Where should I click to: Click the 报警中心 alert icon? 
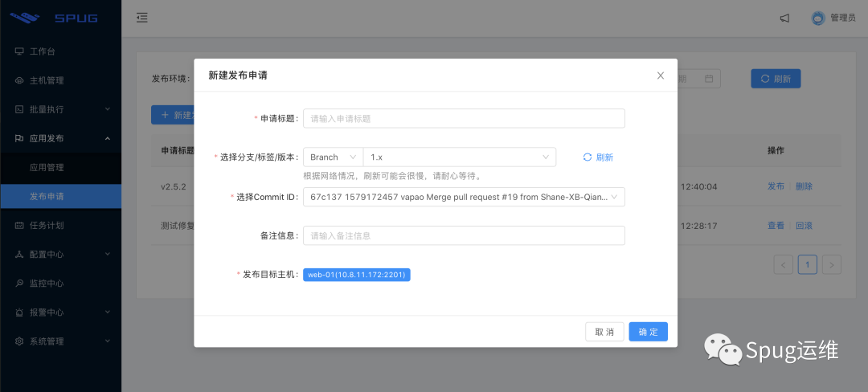point(19,312)
